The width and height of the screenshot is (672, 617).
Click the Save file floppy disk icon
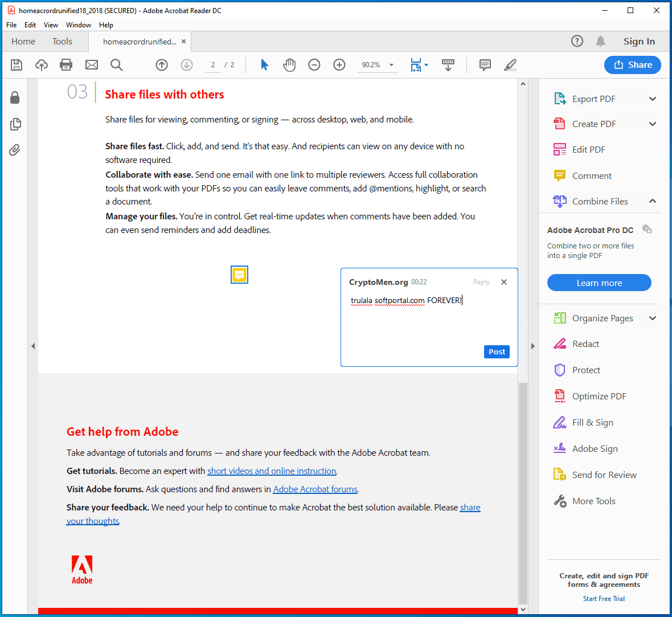point(17,65)
